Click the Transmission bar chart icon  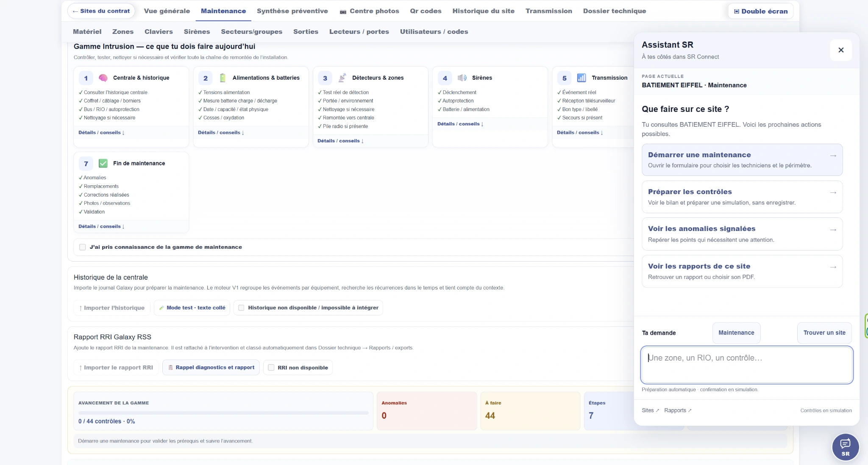(x=581, y=78)
